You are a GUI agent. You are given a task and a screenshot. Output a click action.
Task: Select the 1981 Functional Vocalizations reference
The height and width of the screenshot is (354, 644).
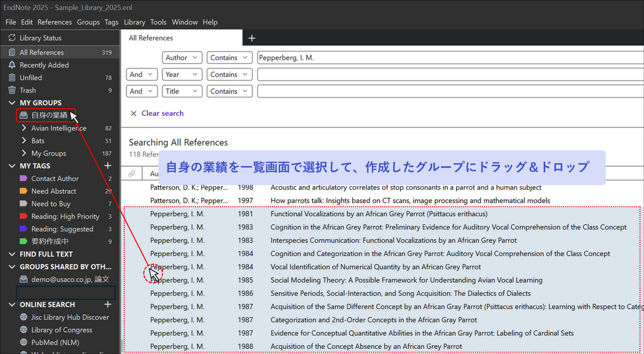tap(382, 213)
